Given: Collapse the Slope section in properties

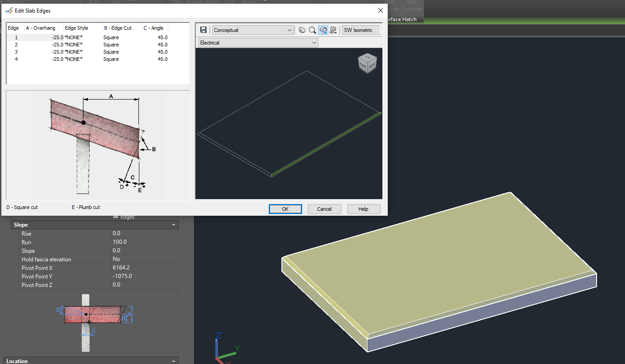Looking at the screenshot, I should point(173,224).
